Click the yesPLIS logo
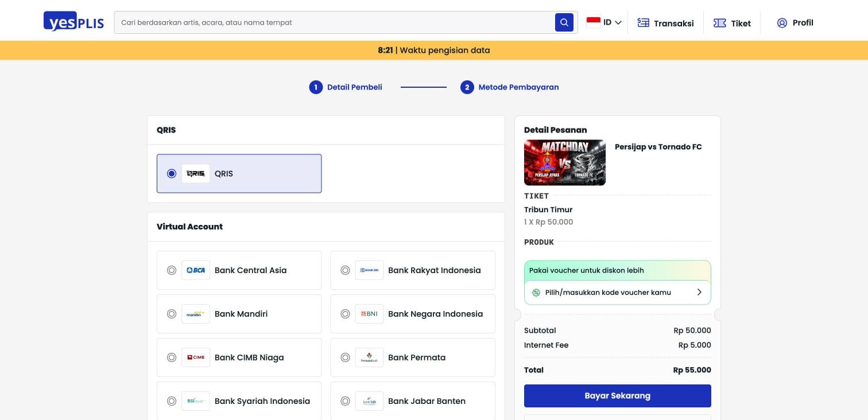Screen dimensions: 868x420 73,22
